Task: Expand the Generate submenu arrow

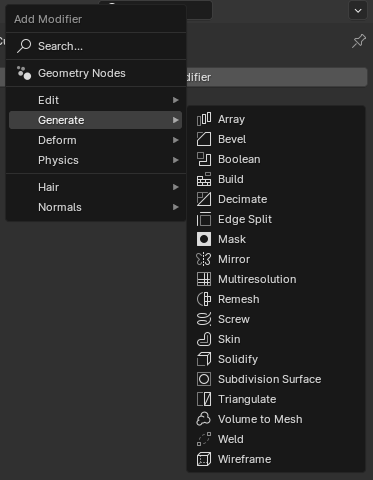Action: (176, 120)
